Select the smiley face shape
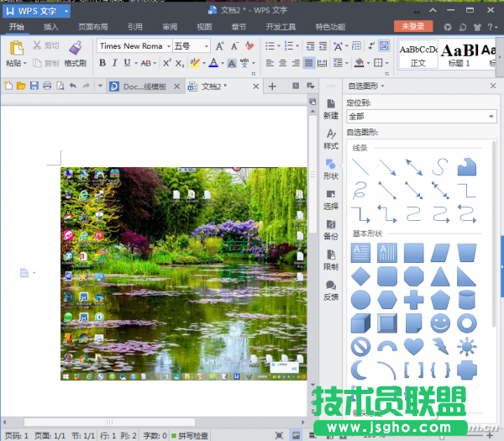This screenshot has width=504, height=441. click(440, 323)
